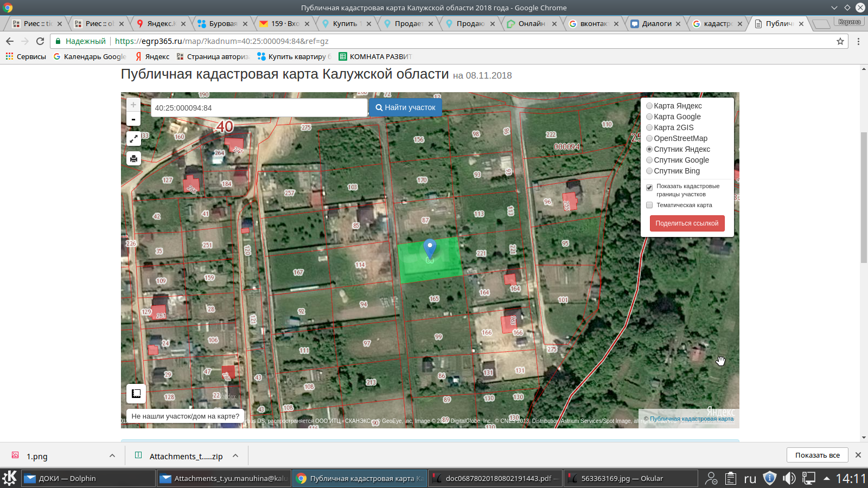Select Карта Google radio button
The image size is (868, 488).
[649, 117]
